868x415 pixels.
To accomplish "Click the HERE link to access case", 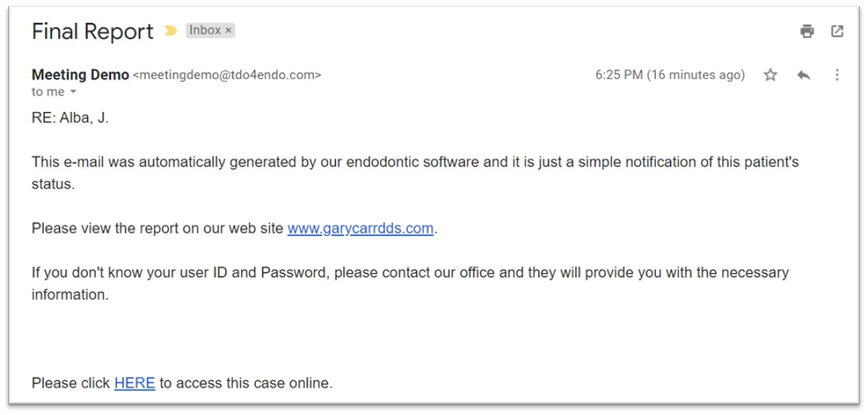I will point(134,383).
